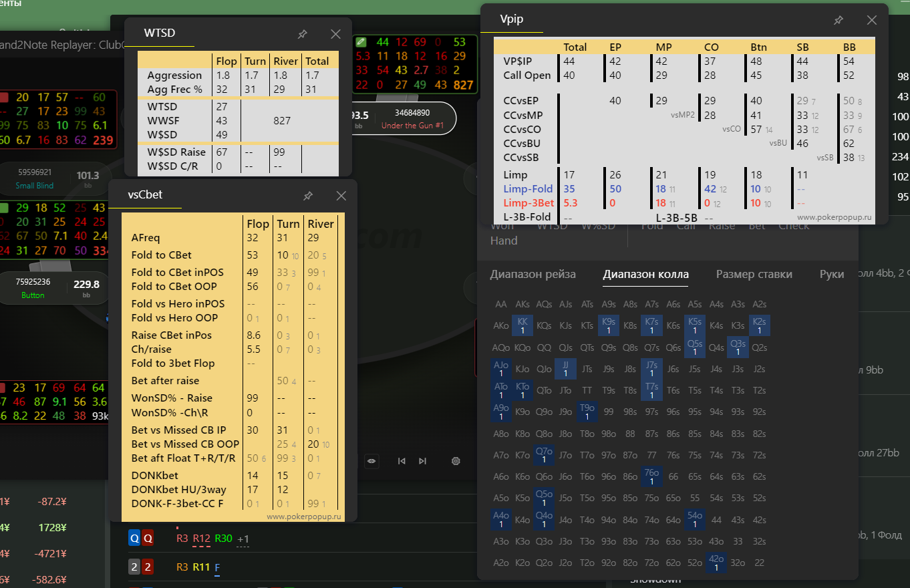Image resolution: width=910 pixels, height=588 pixels.
Task: Select J7s cell in range matrix
Action: pos(651,369)
